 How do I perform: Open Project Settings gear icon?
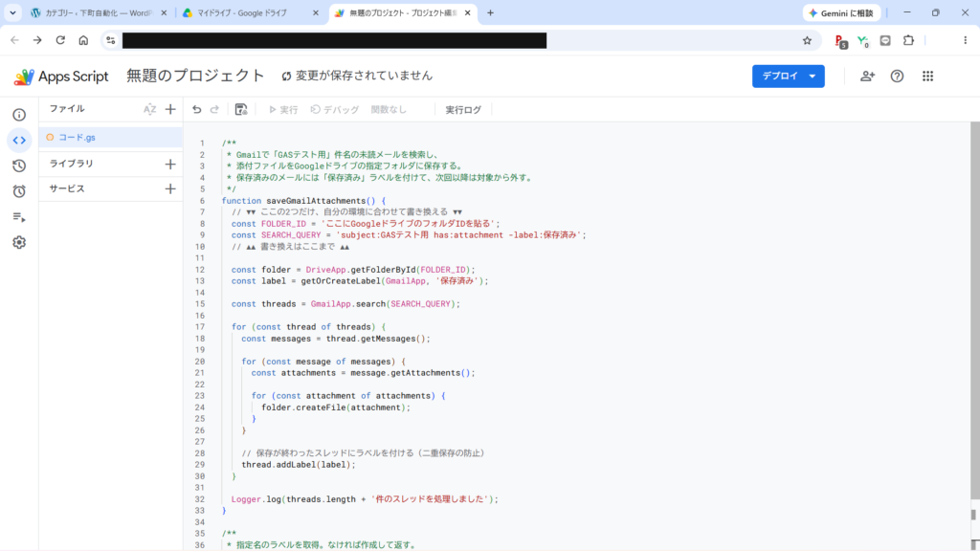19,242
